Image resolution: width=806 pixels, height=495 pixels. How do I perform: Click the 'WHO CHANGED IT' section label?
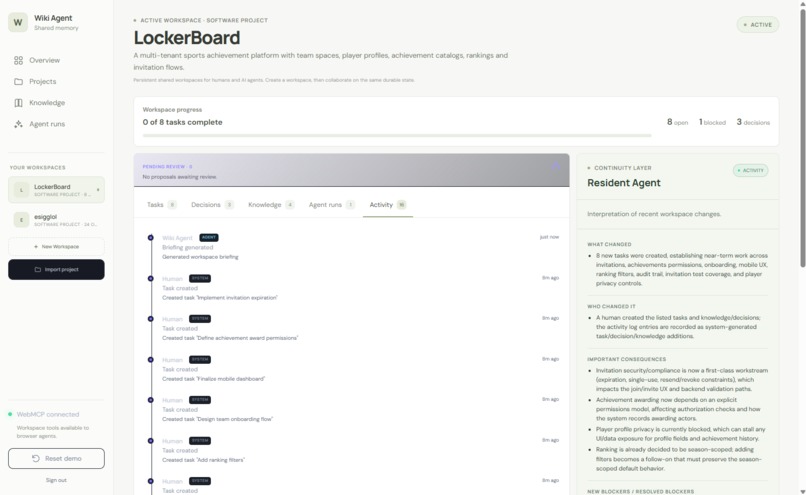tap(611, 306)
